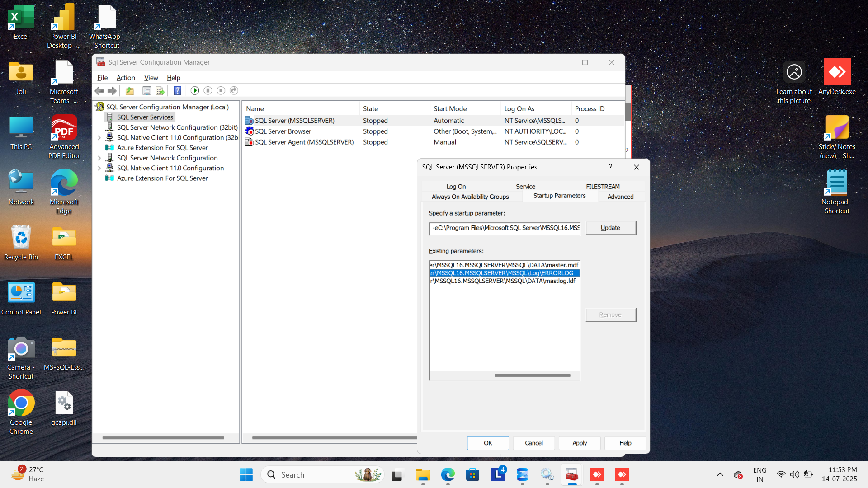
Task: Select the ERRORLOG parameter entry
Action: tap(505, 273)
